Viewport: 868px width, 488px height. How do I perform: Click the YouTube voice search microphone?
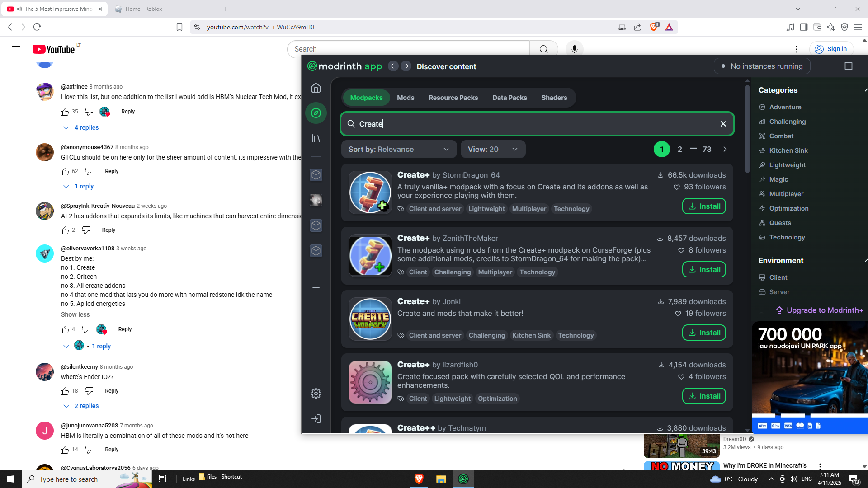(574, 49)
